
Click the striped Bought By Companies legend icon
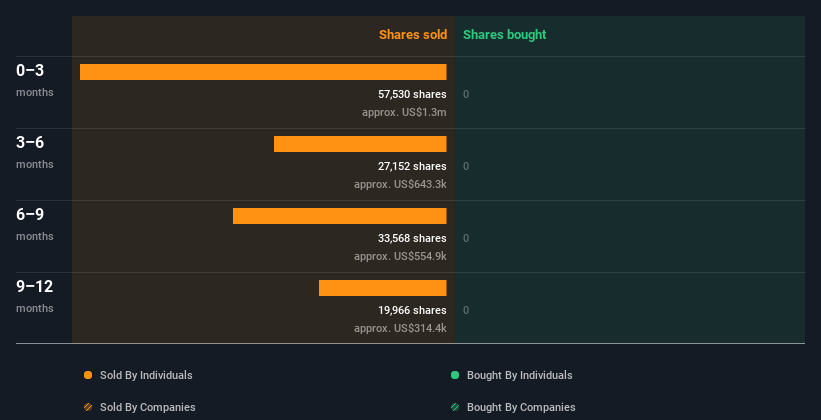[455, 407]
